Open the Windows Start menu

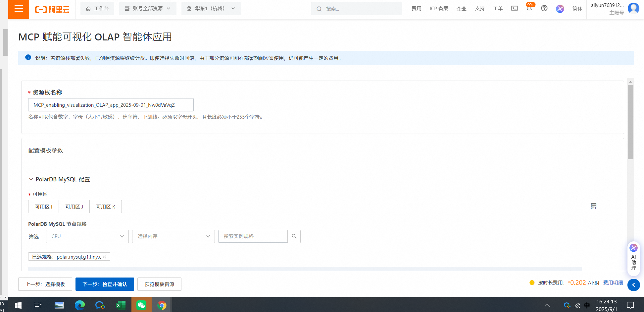click(x=18, y=305)
